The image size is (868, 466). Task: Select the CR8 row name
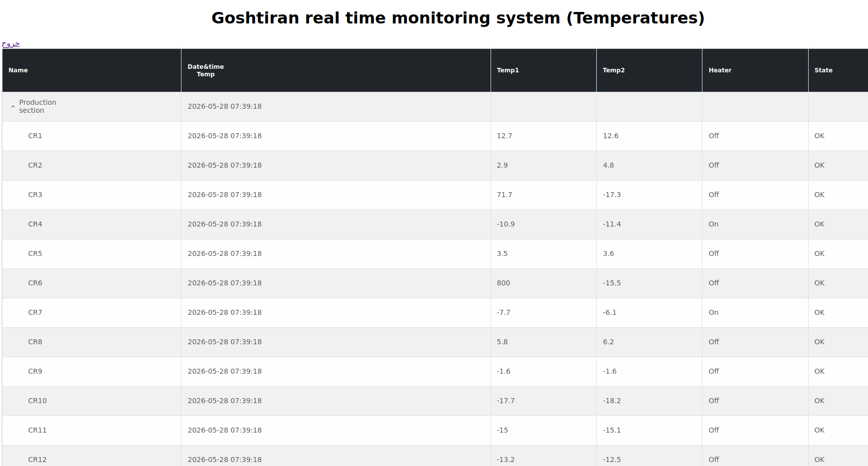[x=35, y=342]
